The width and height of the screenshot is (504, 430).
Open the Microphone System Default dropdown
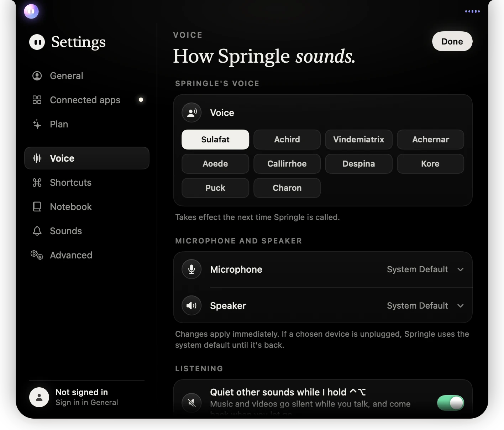point(425,269)
